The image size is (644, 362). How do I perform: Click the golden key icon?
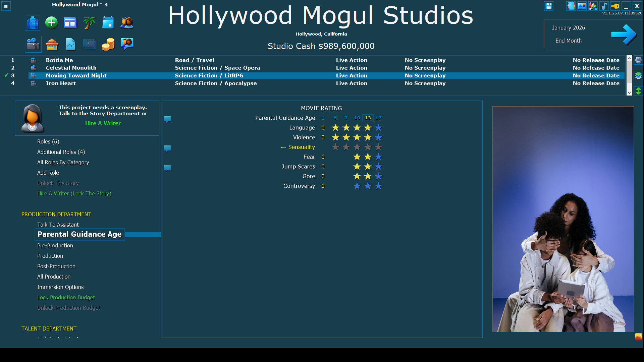pyautogui.click(x=615, y=6)
